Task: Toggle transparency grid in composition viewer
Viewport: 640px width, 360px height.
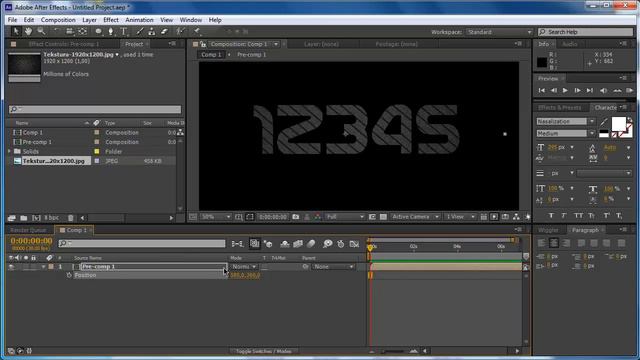Action: 383,217
